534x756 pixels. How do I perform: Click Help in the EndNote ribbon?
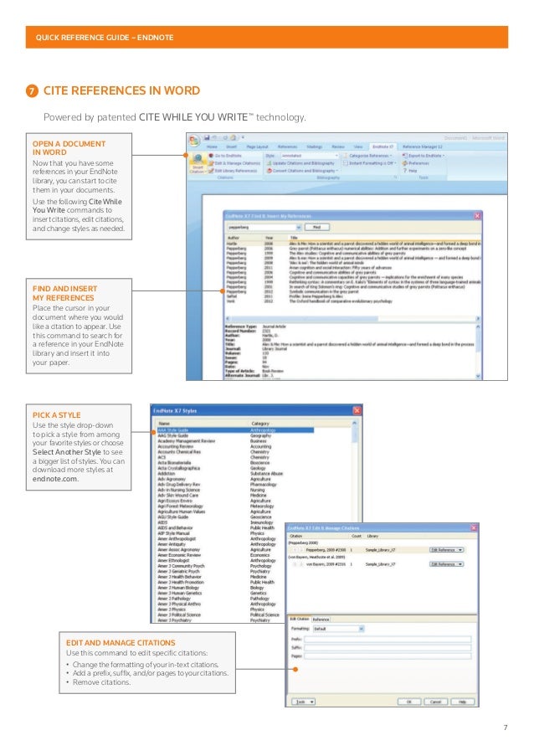409,170
